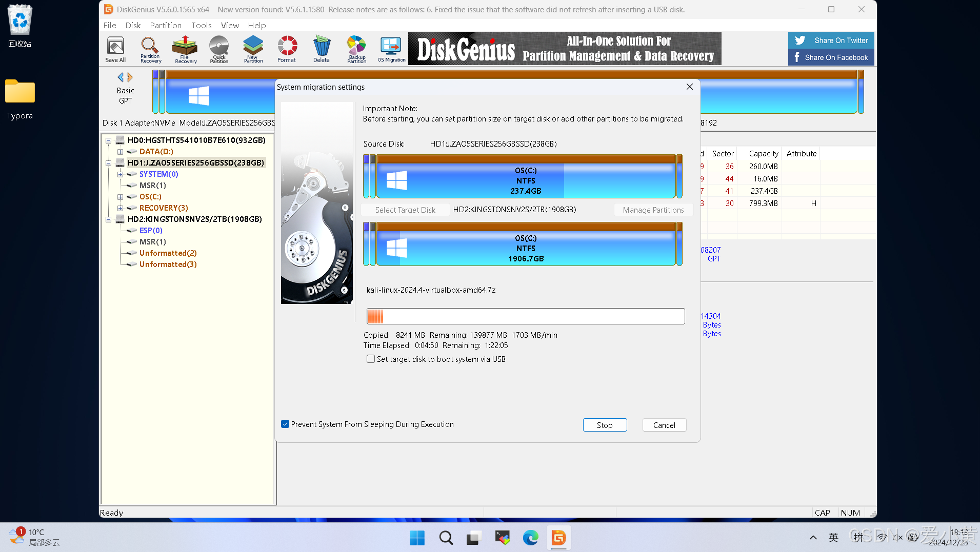
Task: Uncheck Prevent System From Sleeping During Execution
Action: pyautogui.click(x=285, y=424)
